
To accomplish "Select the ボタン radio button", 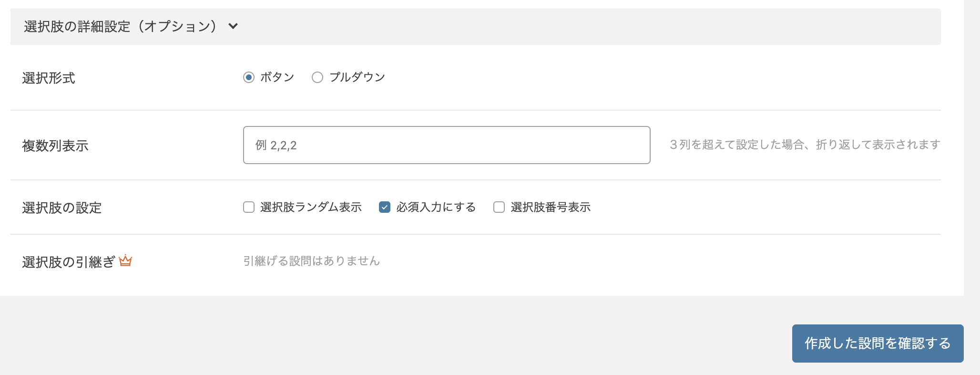I will 249,77.
